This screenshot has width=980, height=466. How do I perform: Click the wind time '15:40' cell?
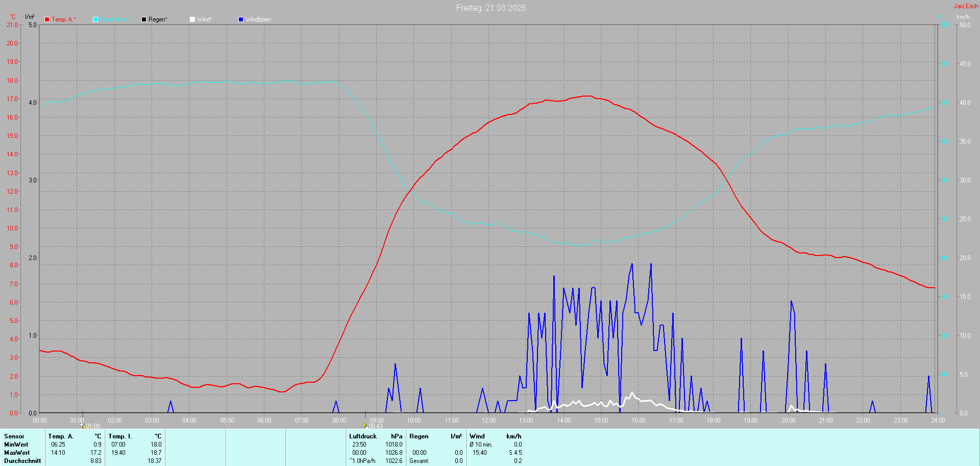[480, 453]
